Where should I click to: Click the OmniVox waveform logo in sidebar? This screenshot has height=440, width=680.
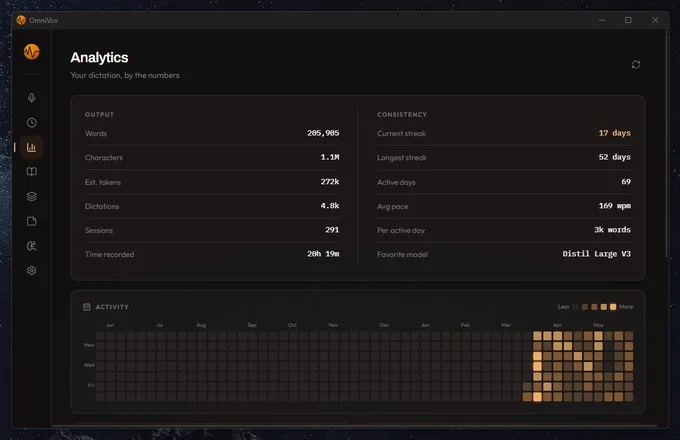click(32, 52)
